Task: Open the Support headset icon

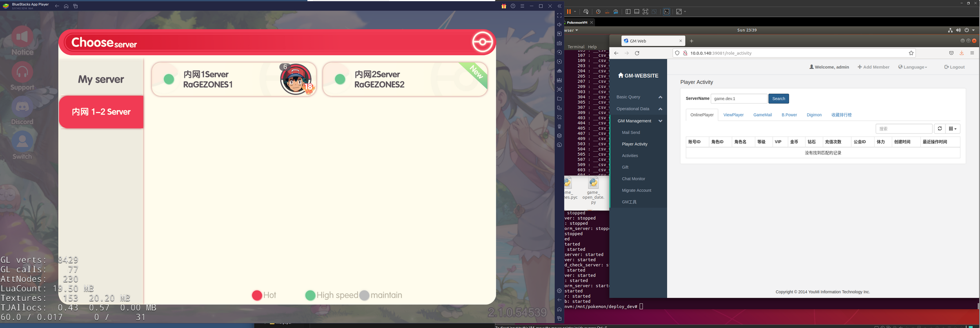Action: 22,72
